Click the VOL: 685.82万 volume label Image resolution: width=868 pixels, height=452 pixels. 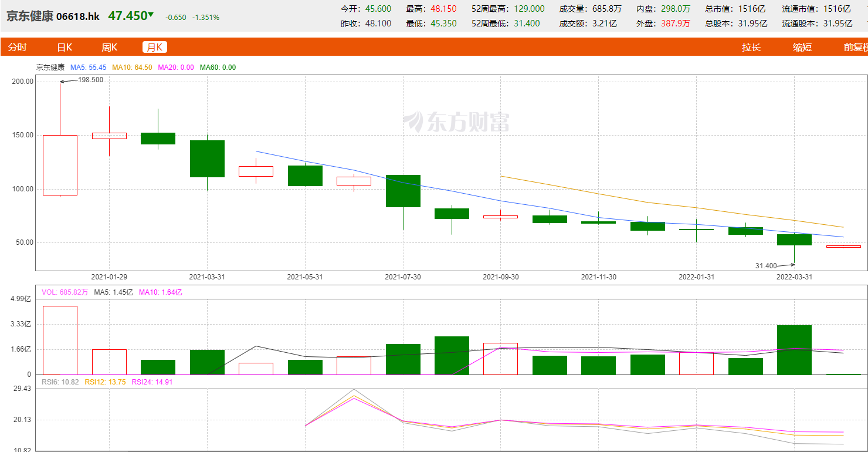65,292
